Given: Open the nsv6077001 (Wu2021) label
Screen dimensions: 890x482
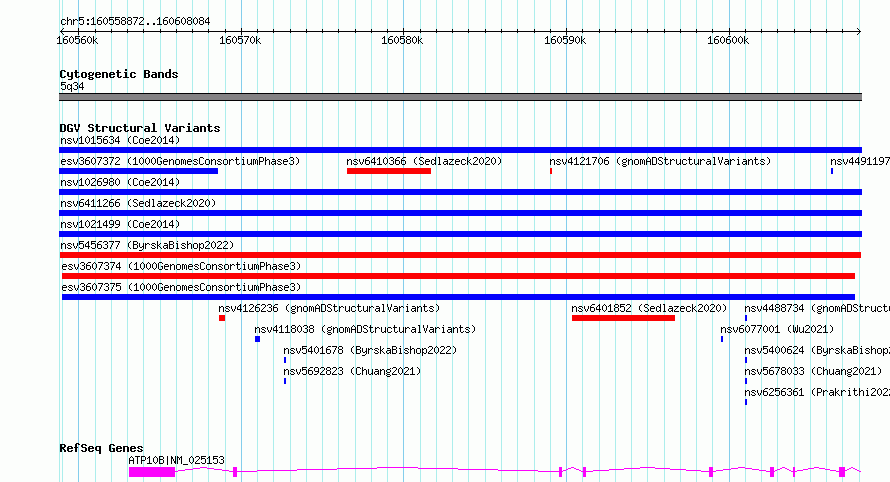Looking at the screenshot, I should 777,329.
